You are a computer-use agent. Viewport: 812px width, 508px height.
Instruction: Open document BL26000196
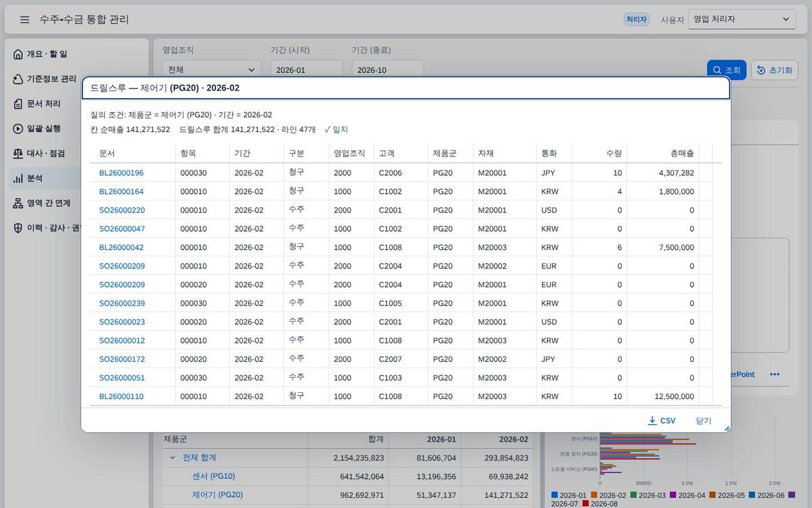point(121,173)
